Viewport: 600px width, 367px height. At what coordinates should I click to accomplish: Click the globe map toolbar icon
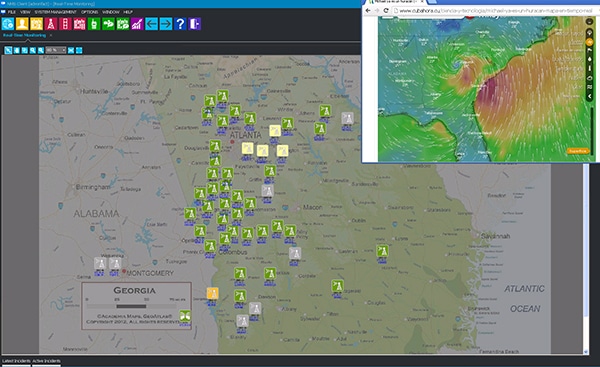(8, 24)
